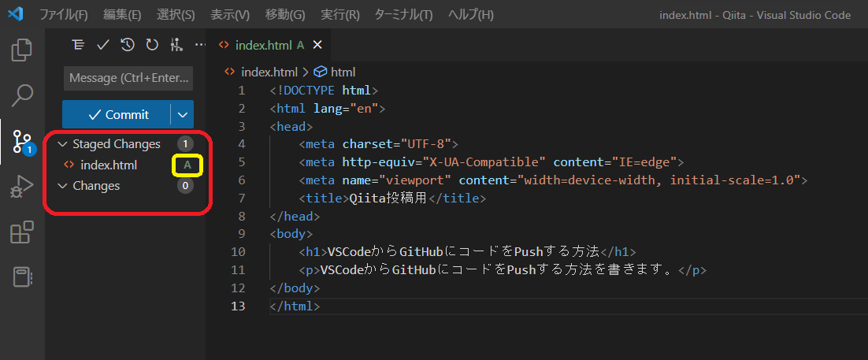
Task: Open the ファイル(F) menu
Action: point(63,15)
